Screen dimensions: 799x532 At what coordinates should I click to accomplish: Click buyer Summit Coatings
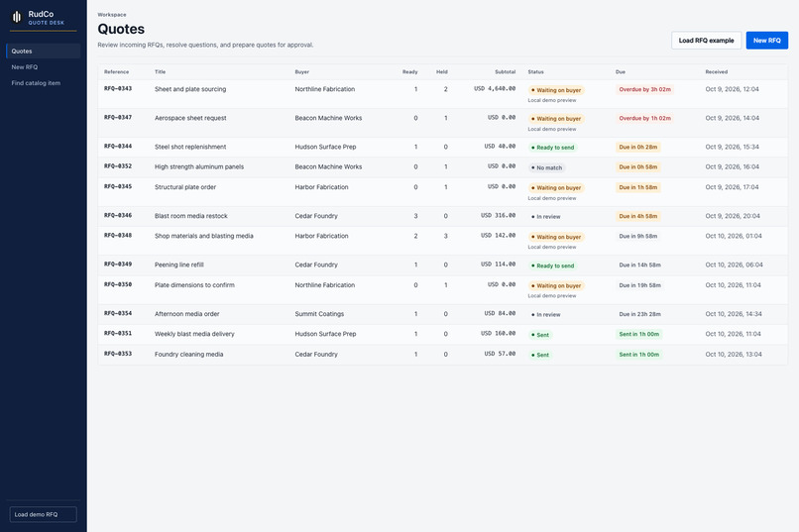click(x=319, y=314)
